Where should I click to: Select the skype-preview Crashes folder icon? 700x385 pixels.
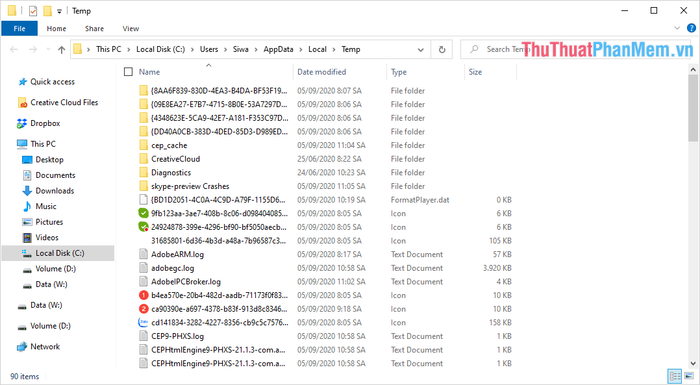143,186
